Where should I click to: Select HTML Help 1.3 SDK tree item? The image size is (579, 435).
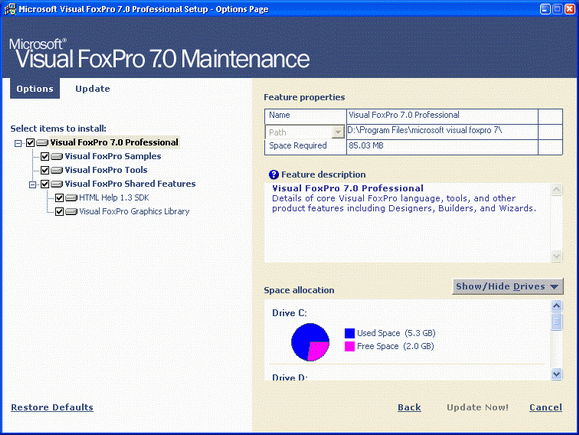114,198
